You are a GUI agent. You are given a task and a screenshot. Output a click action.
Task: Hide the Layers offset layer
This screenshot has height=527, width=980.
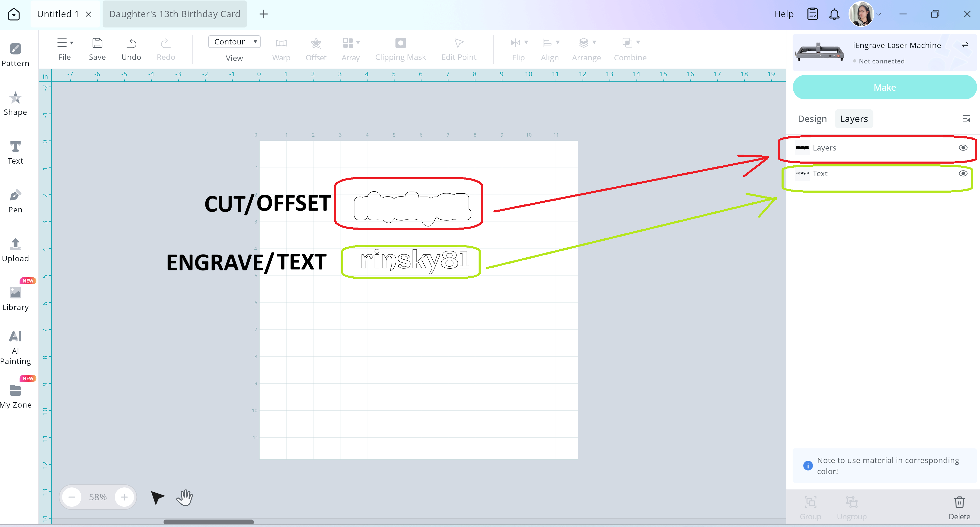963,148
